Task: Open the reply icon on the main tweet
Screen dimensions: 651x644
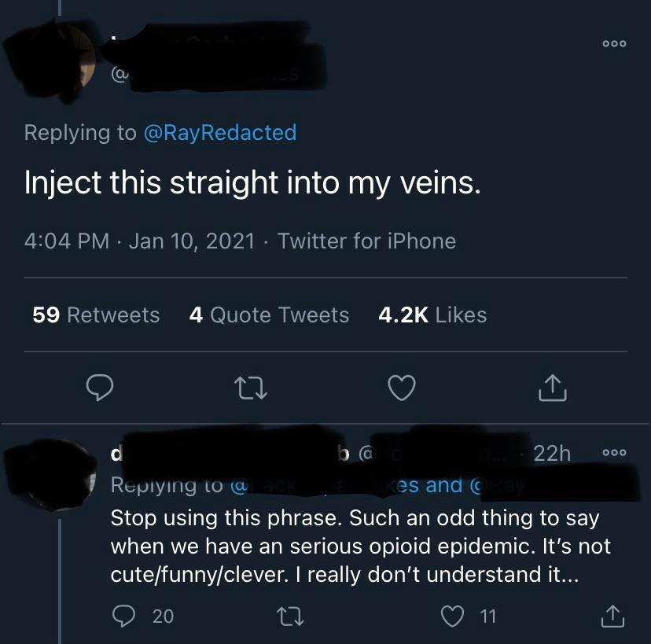Action: [x=100, y=387]
